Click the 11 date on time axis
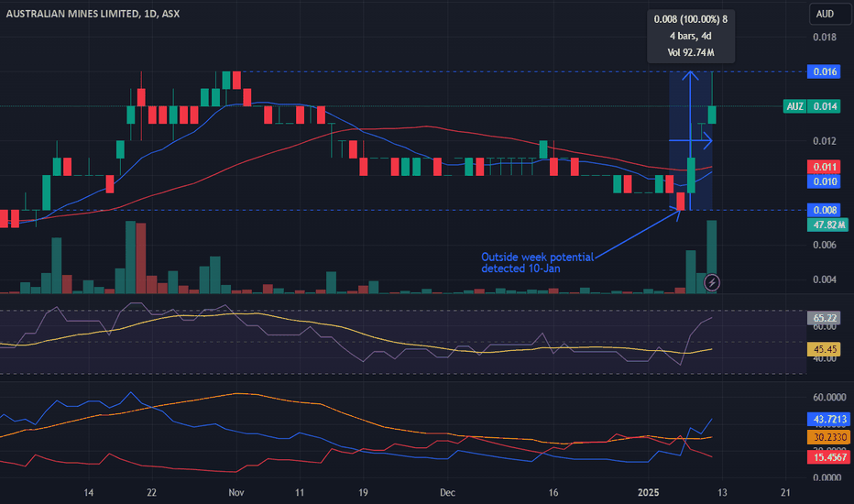 click(x=300, y=493)
